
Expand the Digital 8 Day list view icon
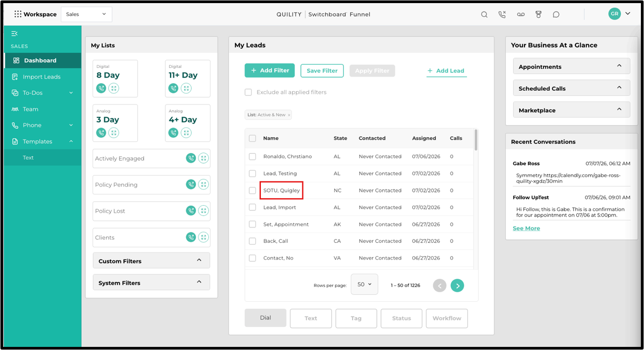pyautogui.click(x=114, y=88)
